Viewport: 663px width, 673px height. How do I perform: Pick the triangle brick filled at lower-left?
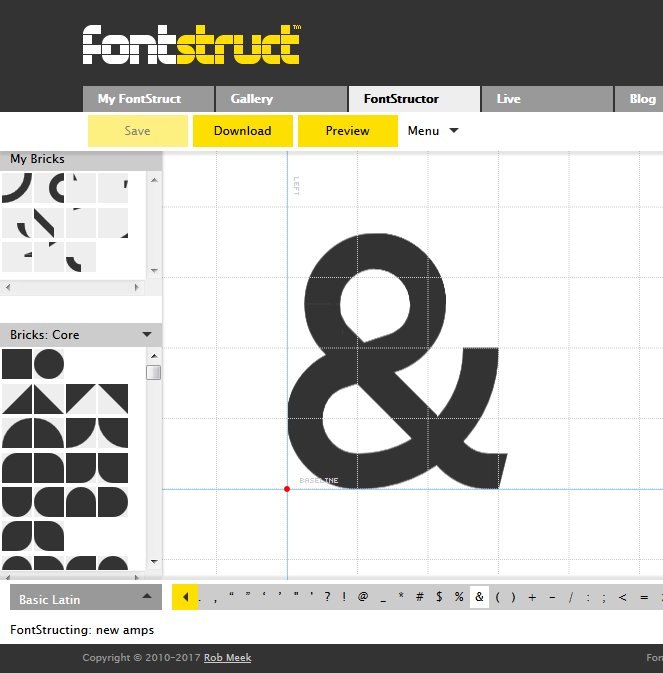49,399
